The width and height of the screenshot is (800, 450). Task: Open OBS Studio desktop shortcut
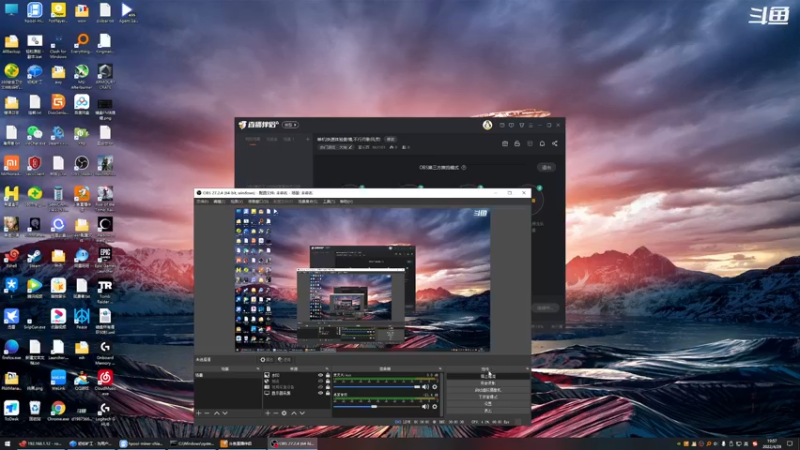[x=82, y=166]
